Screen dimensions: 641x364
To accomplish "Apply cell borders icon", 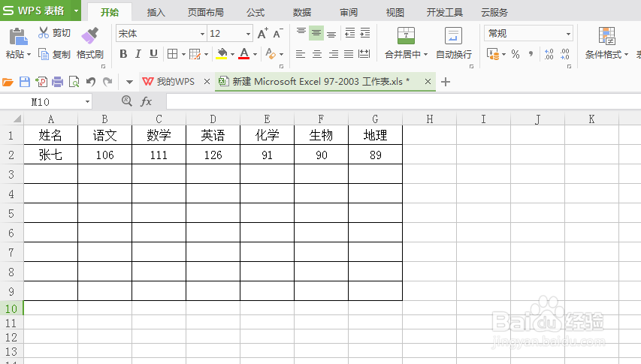I will 173,54.
